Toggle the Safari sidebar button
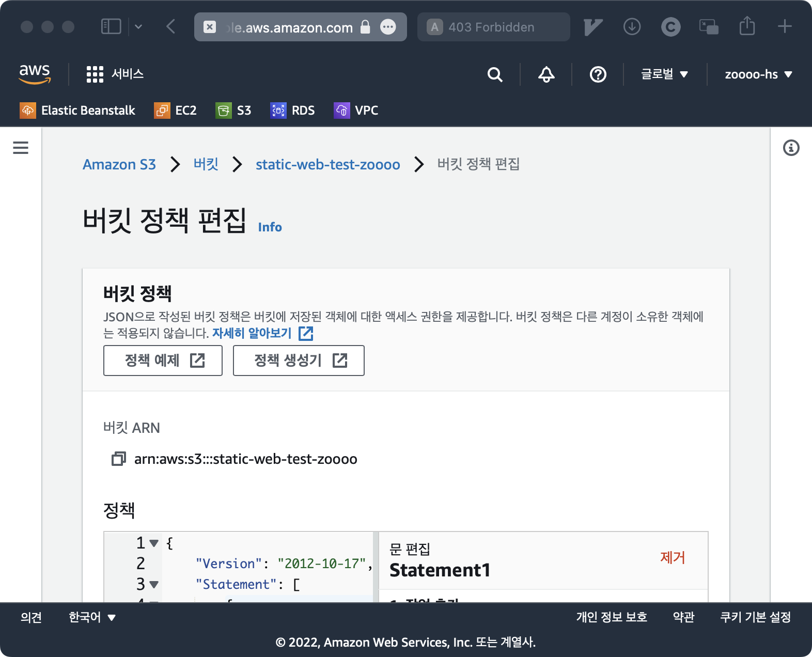Image resolution: width=812 pixels, height=657 pixels. [x=111, y=26]
